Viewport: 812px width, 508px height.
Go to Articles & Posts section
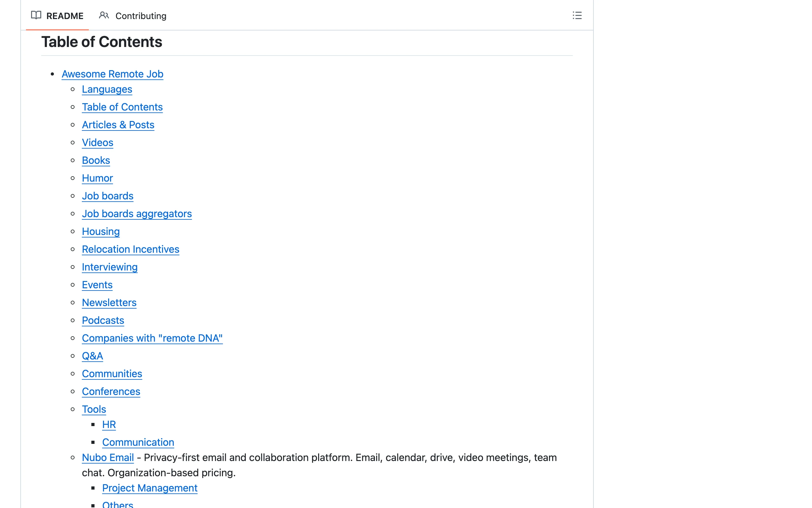click(x=118, y=125)
